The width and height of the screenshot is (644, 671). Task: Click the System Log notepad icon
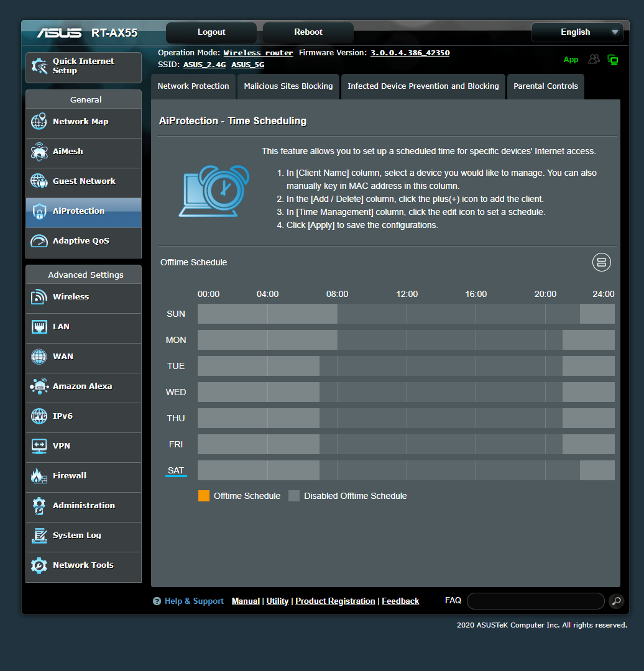point(39,536)
